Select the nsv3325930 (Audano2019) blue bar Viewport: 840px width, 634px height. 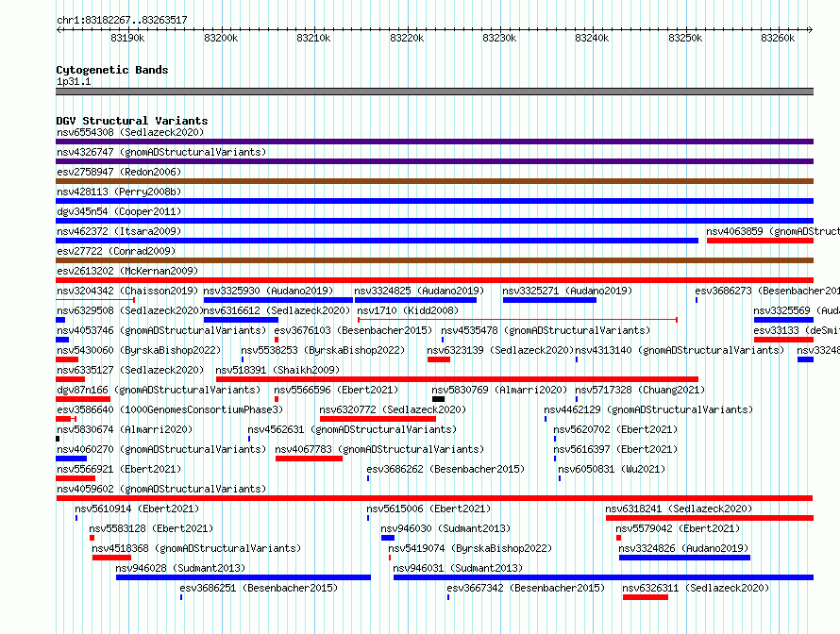(278, 300)
